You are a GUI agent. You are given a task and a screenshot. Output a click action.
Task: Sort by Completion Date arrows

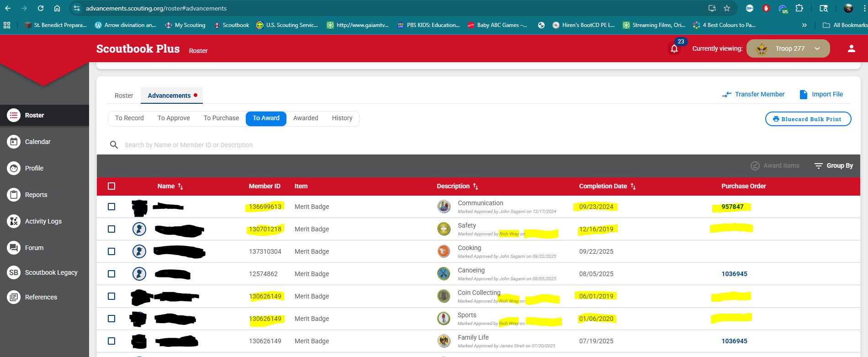633,186
